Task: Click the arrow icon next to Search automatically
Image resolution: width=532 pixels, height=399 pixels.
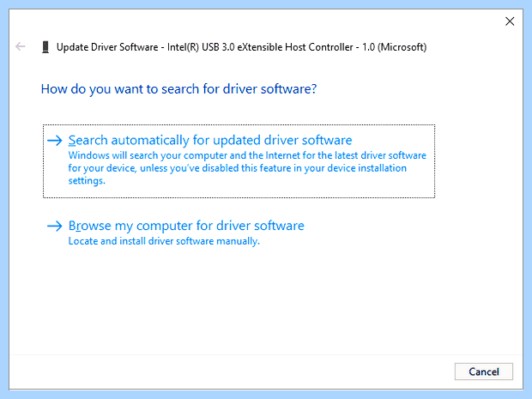Action: pyautogui.click(x=55, y=140)
